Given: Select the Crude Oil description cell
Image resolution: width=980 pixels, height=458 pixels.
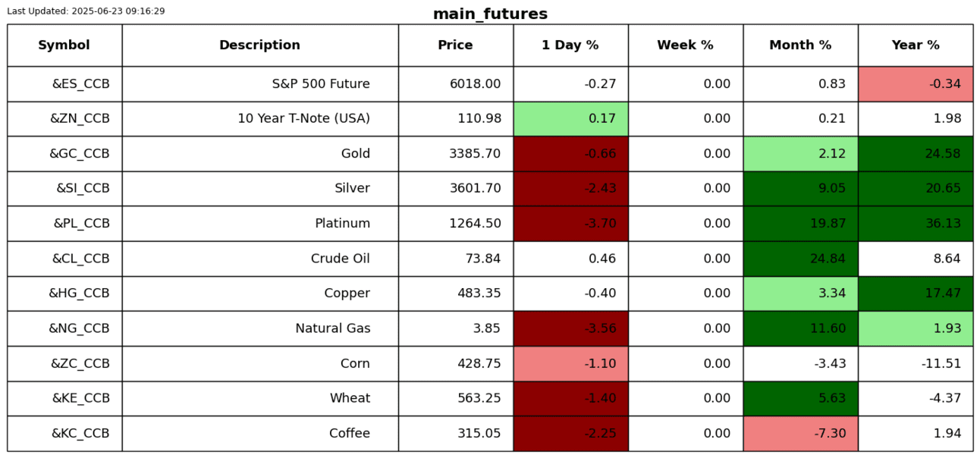Looking at the screenshot, I should pos(340,259).
